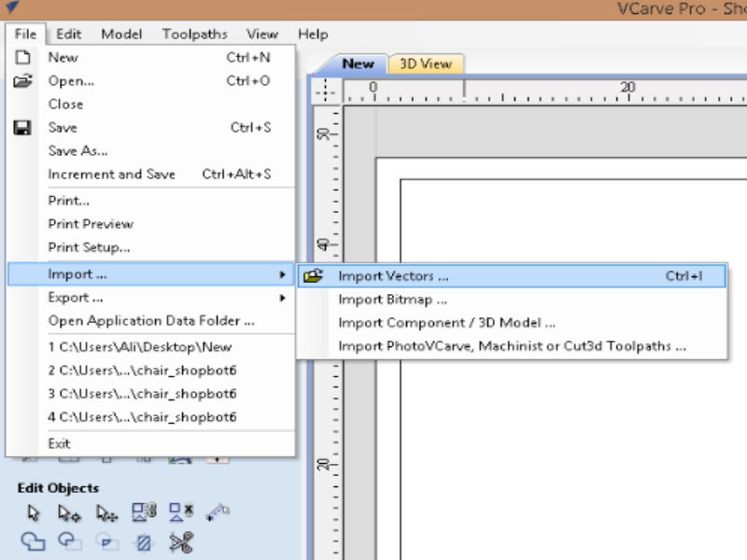Open the View menu
Image resolution: width=747 pixels, height=560 pixels.
262,35
